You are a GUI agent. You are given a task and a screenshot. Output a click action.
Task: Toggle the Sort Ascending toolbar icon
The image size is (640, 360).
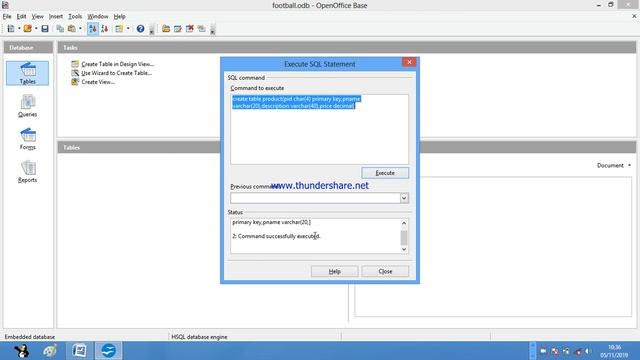93,29
